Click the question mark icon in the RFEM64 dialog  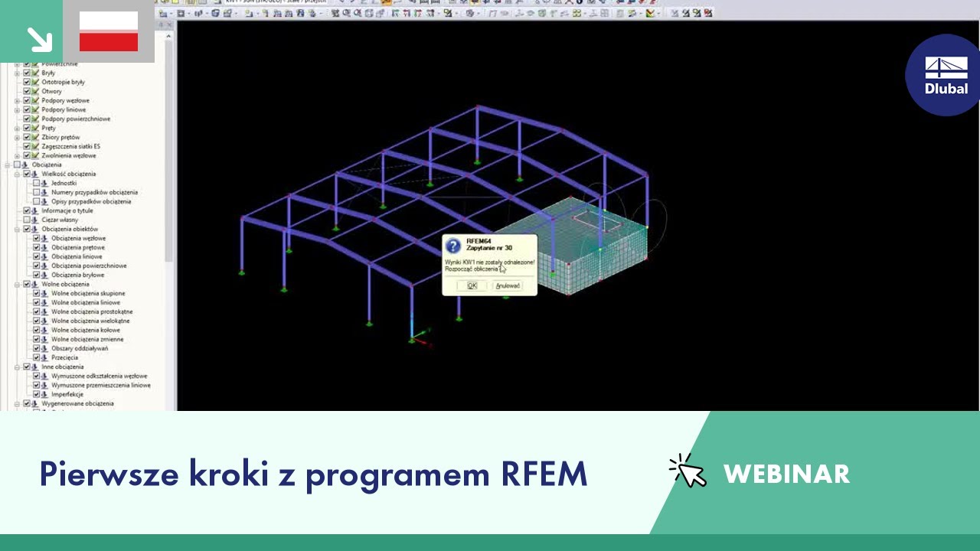click(452, 246)
